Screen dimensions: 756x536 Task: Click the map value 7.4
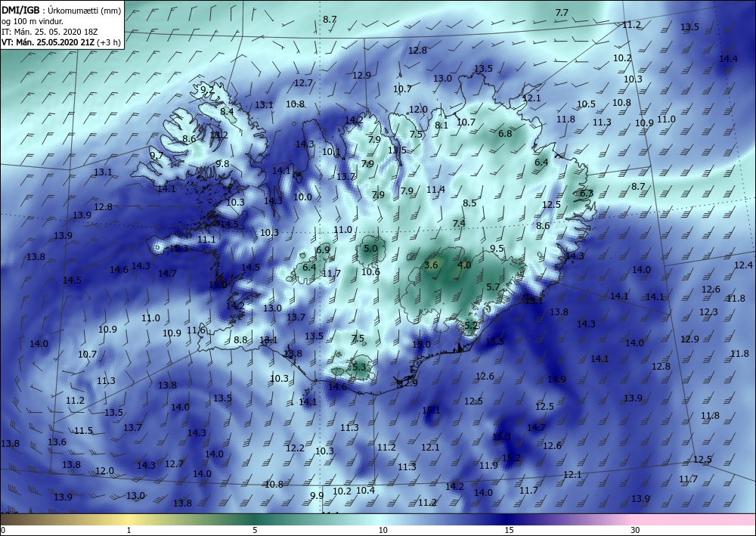click(x=459, y=223)
